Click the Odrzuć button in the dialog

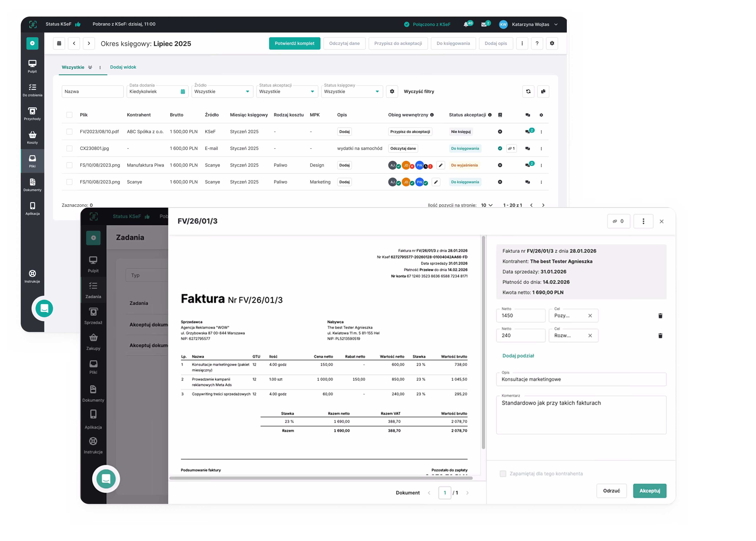coord(611,491)
